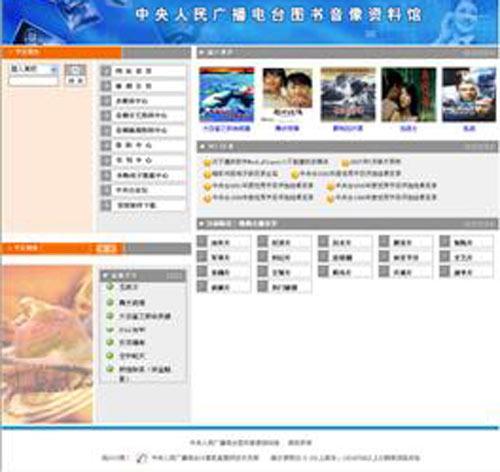Open the last entry in the ranking list
The width and height of the screenshot is (500, 472).
click(145, 373)
